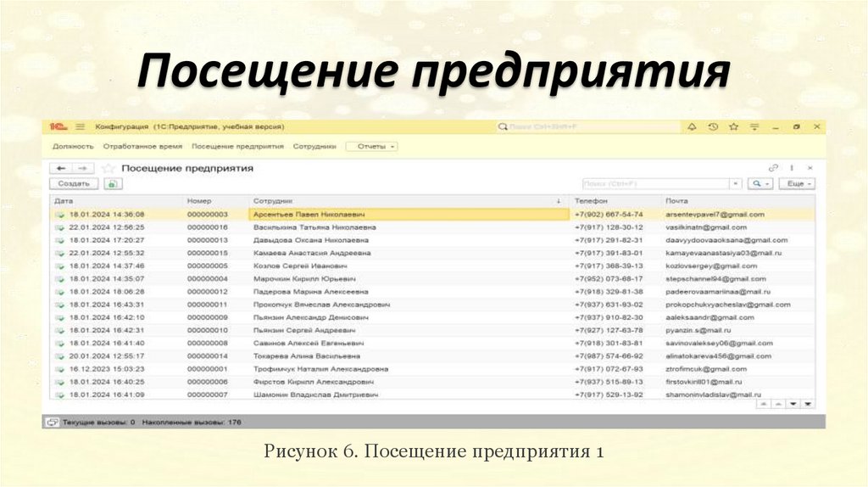Open the 1C main hamburger menu

81,127
